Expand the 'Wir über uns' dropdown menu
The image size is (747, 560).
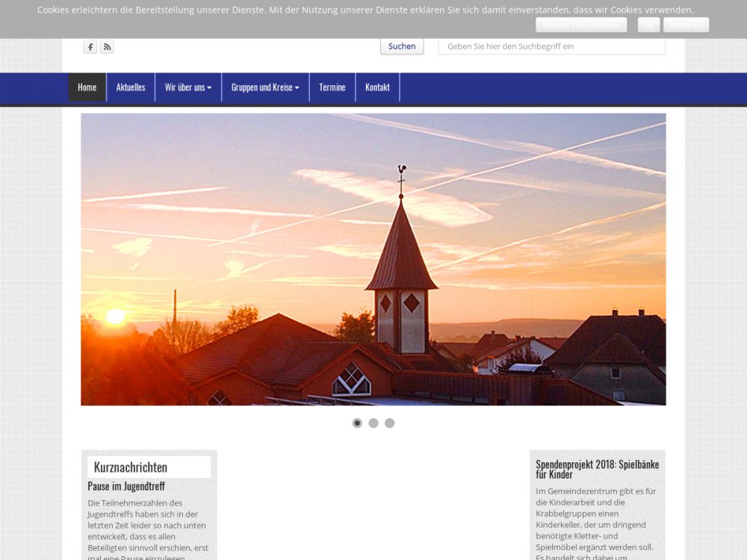(x=187, y=87)
